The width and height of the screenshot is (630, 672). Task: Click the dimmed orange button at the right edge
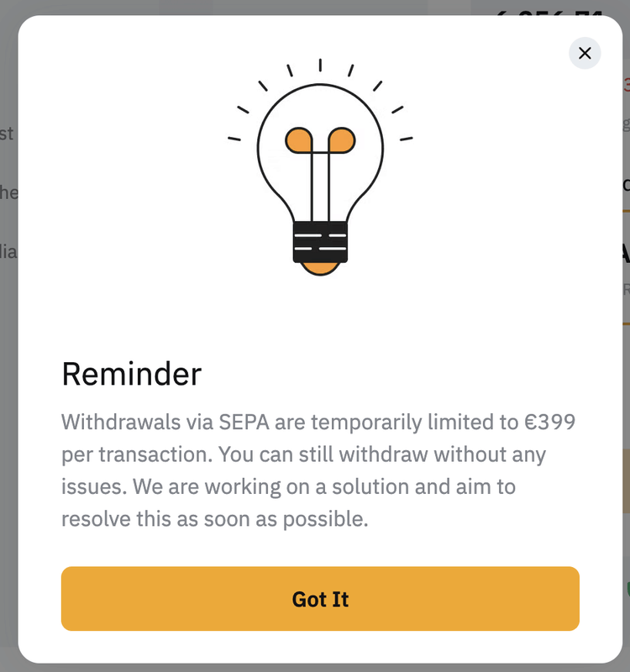pos(625,479)
